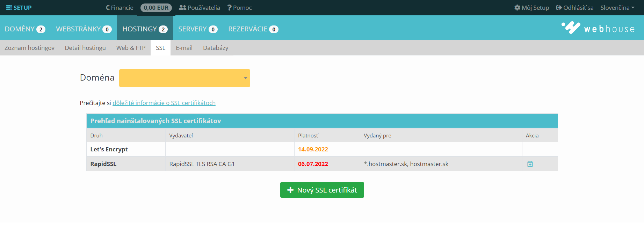Click Odhlásiť sa to log out
644x233 pixels.
574,8
